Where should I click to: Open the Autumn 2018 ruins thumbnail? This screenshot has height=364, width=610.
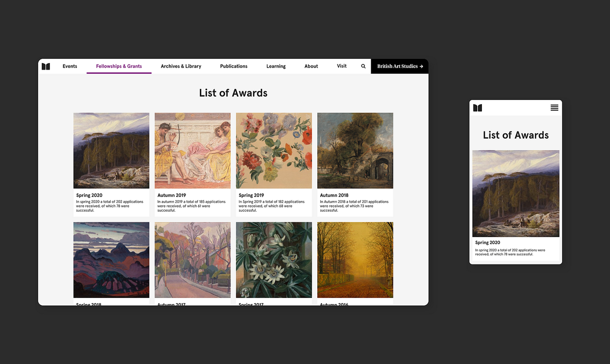355,151
